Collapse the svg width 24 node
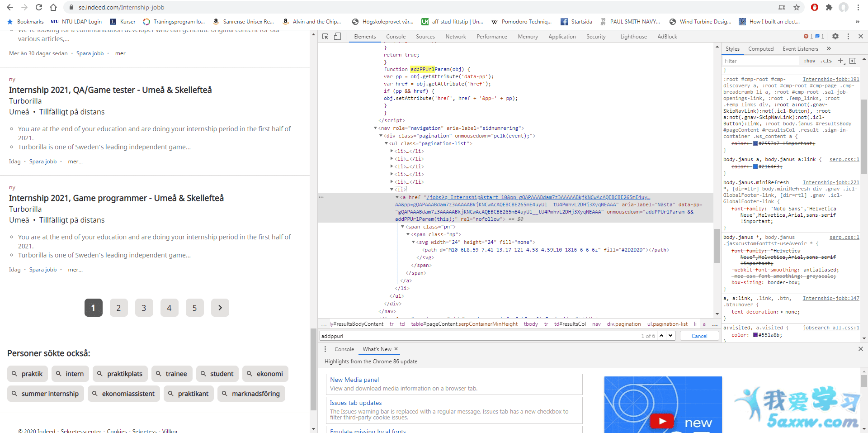The image size is (868, 433). 414,242
